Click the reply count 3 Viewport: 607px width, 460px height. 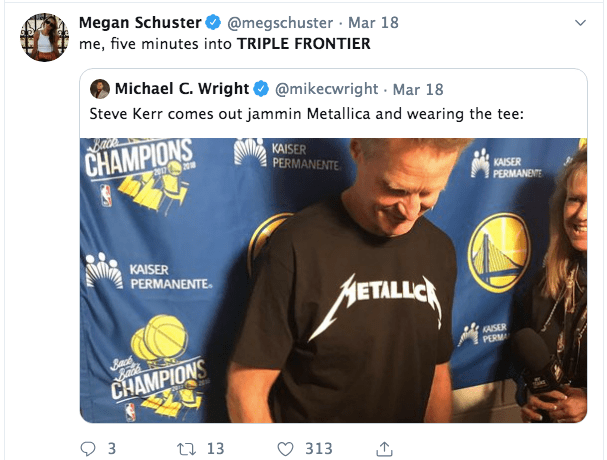[x=112, y=449]
